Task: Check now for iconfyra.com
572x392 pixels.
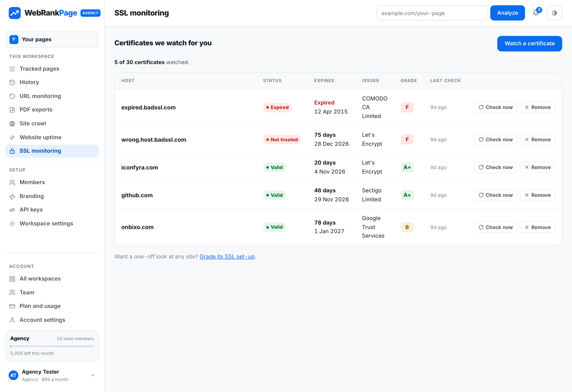Action: (x=495, y=167)
